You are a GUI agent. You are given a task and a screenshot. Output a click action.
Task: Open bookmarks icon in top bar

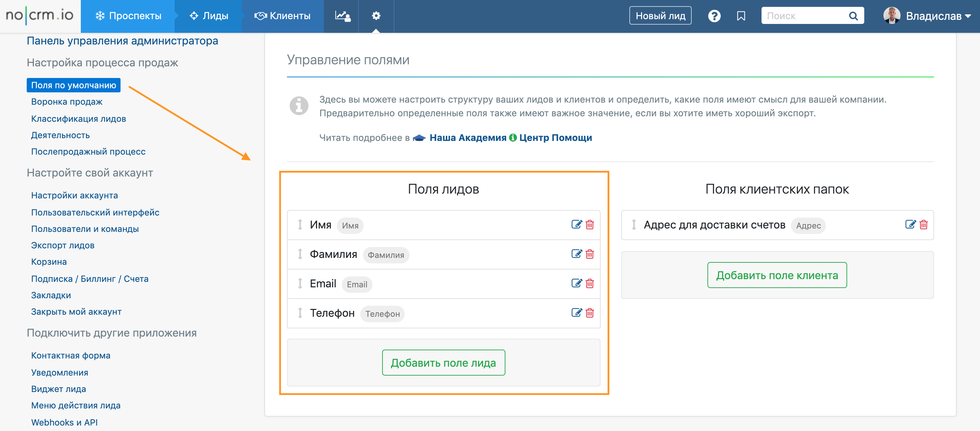741,16
